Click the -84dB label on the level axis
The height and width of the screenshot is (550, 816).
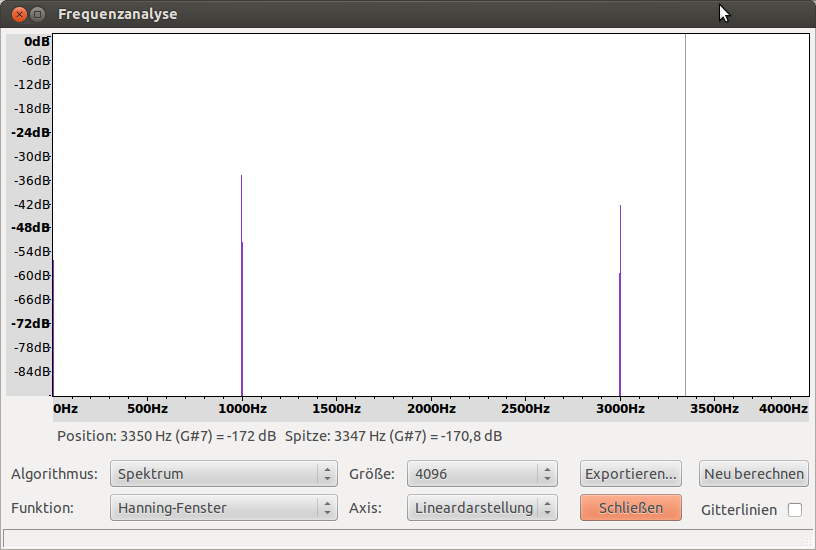(x=32, y=371)
